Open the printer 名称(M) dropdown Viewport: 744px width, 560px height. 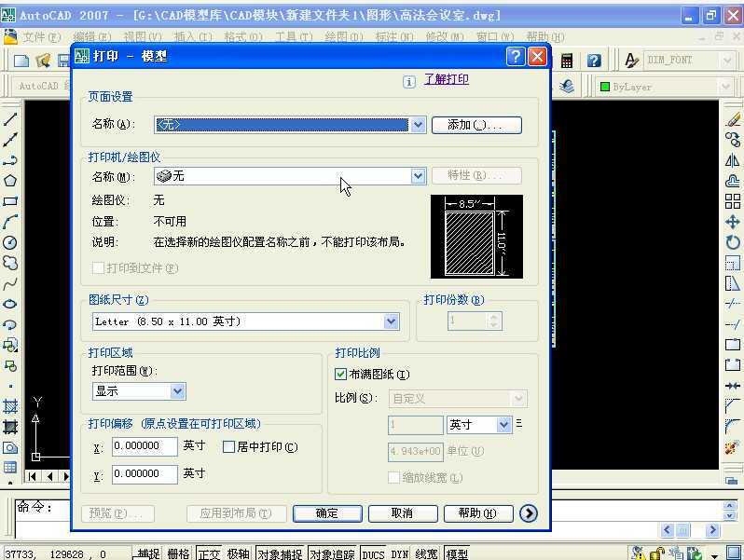click(x=418, y=176)
